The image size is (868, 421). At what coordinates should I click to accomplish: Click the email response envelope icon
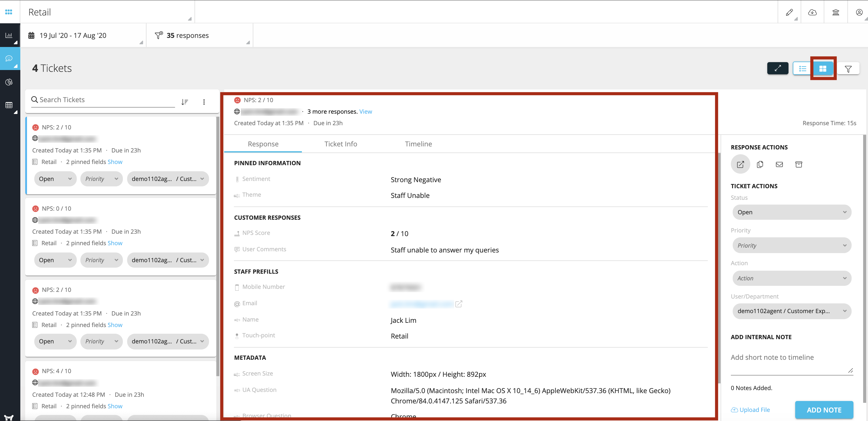coord(779,164)
